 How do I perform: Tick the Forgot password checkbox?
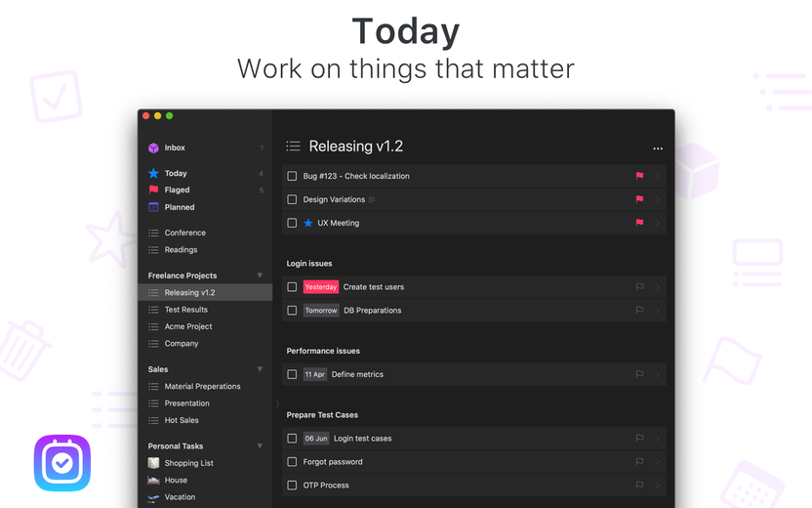coord(292,461)
